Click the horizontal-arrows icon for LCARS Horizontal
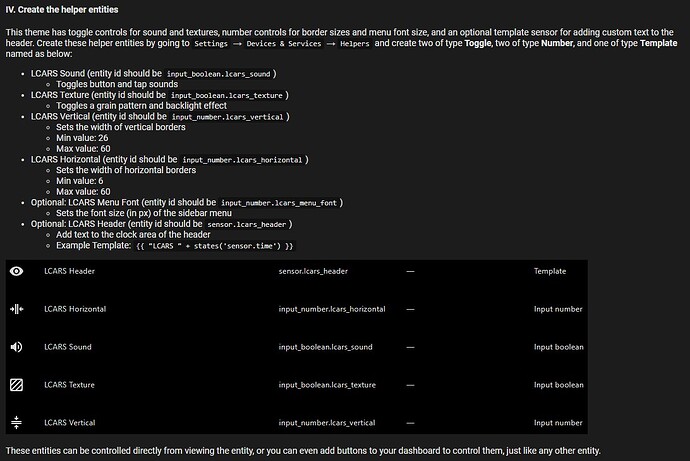The image size is (690, 461). pyautogui.click(x=16, y=309)
